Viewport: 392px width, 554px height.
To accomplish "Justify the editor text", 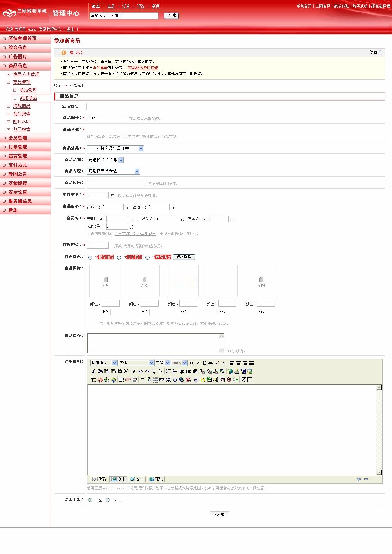I will click(251, 363).
